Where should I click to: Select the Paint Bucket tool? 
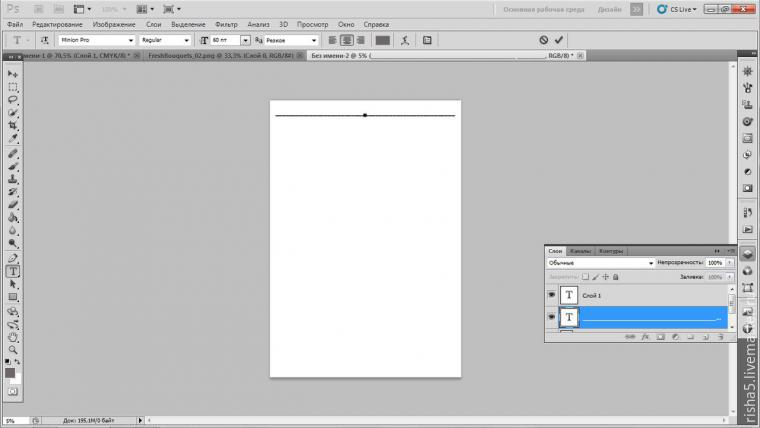tap(13, 218)
